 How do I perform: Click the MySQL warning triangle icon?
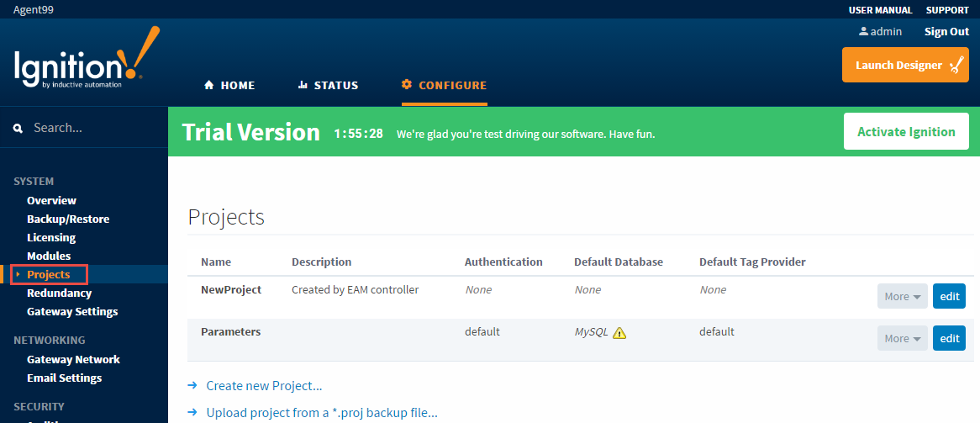(x=619, y=333)
